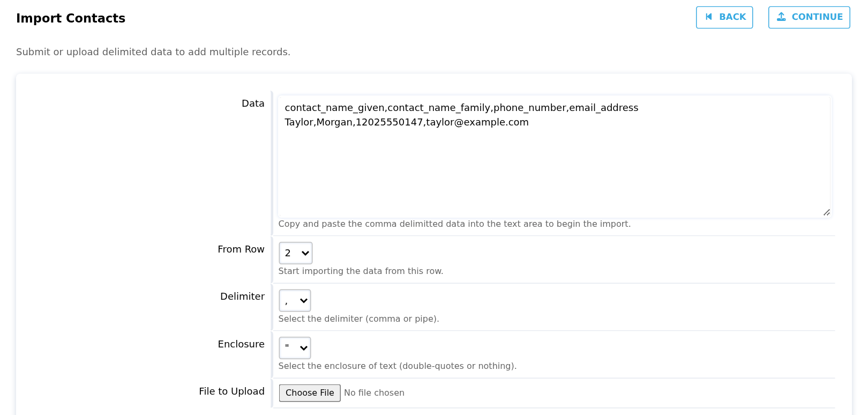Click the 'Submit or upload delimited data' description
The width and height of the screenshot is (868, 415).
pos(153,52)
